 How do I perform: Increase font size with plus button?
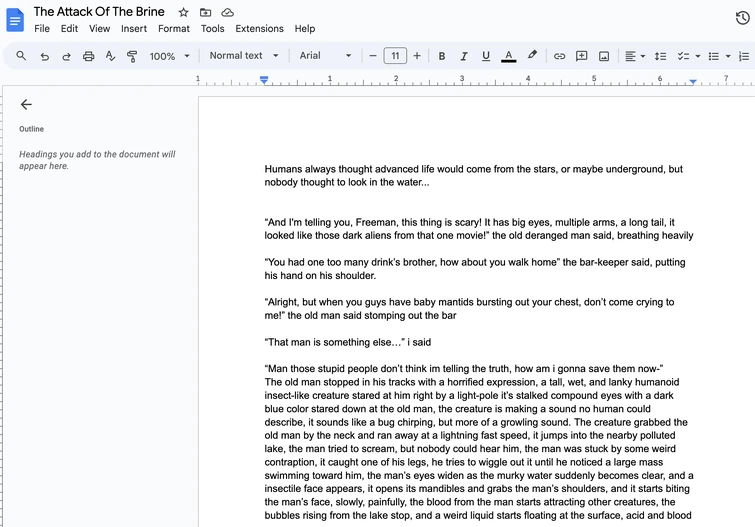pyautogui.click(x=417, y=56)
